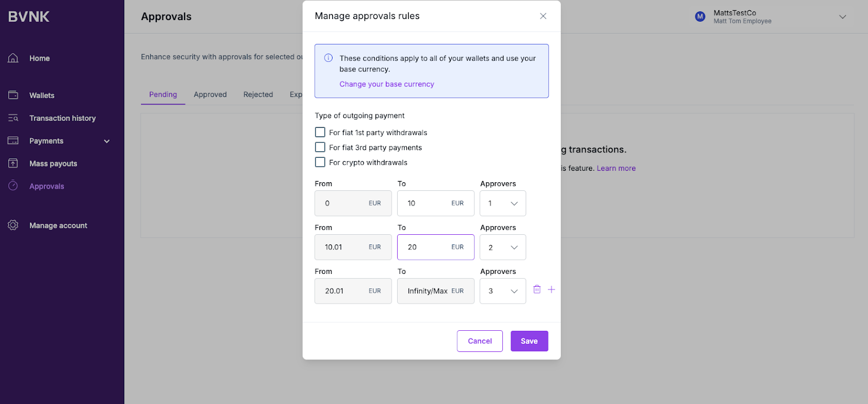Expand the Payments submenu chevron
This screenshot has height=404, width=868.
coord(107,141)
